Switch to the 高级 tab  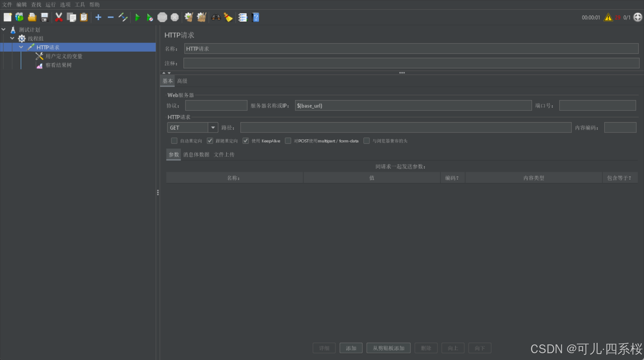point(182,81)
